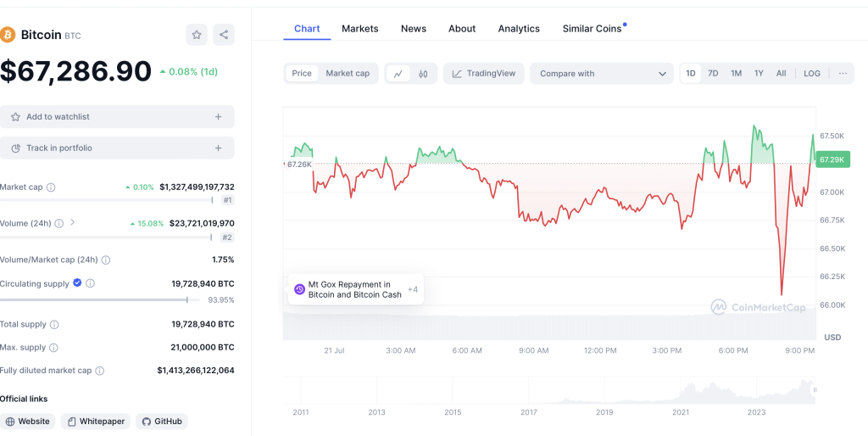The width and height of the screenshot is (868, 436).
Task: Switch to the Markets tab
Action: 359,29
